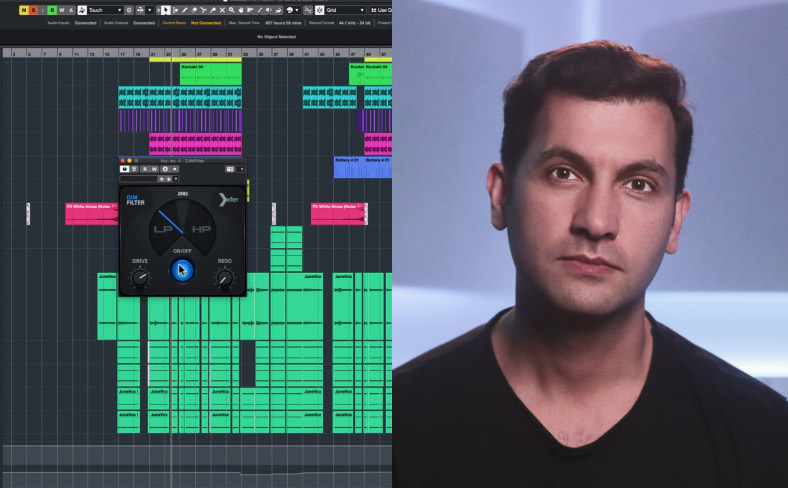Click refresh icon right of Touch dropdown
Image resolution: width=788 pixels, height=488 pixels.
click(x=129, y=10)
